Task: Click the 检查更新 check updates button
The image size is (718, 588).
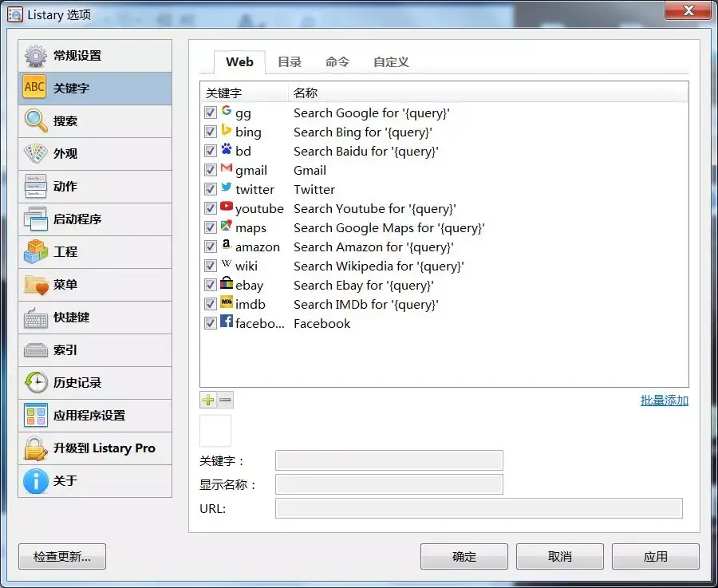Action: (61, 556)
